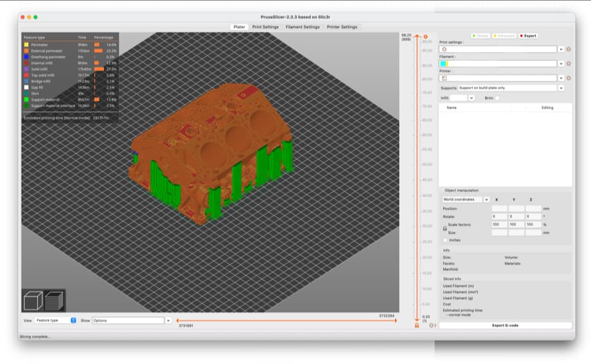Toggle the Internal infill legend swatch
The image size is (591, 364).
(26, 63)
